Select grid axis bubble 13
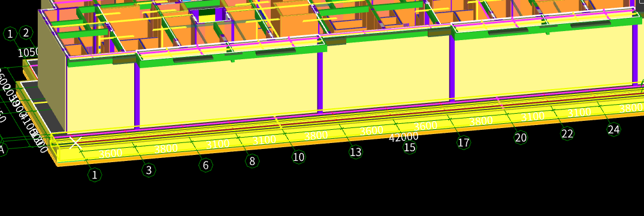644x216 pixels. [356, 152]
